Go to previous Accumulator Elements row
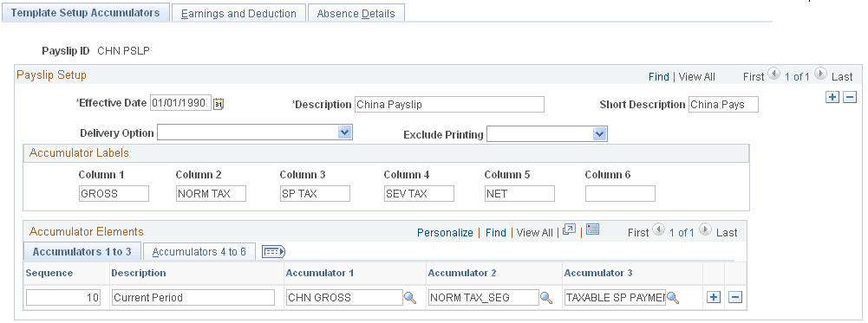Image resolution: width=868 pixels, height=323 pixels. (659, 230)
